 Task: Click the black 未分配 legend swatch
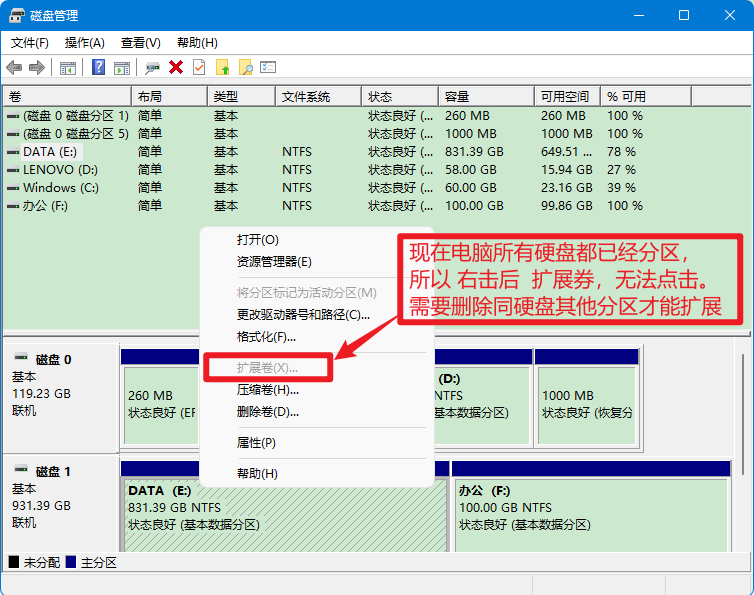[14, 562]
